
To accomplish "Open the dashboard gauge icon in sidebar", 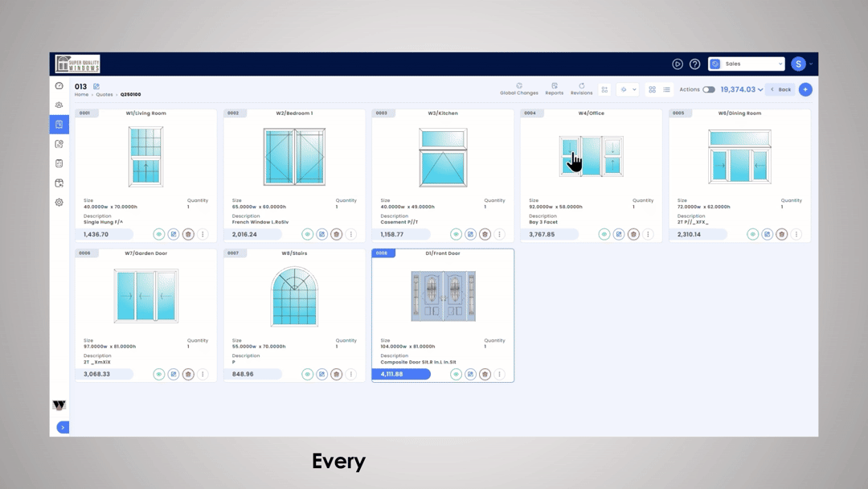I will (x=59, y=86).
